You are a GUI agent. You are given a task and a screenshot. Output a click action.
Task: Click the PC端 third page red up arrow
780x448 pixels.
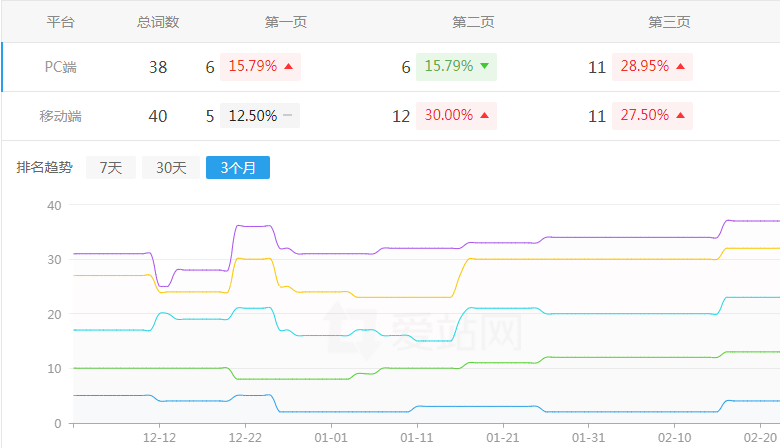[680, 67]
